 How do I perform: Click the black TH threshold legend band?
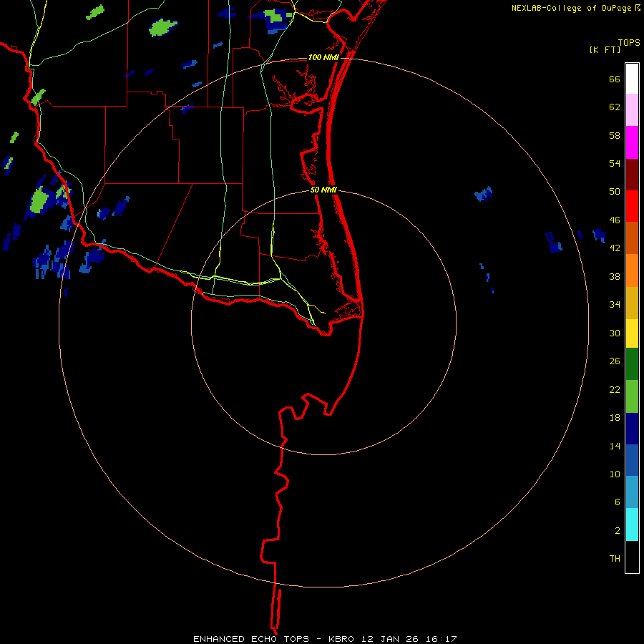click(632, 557)
